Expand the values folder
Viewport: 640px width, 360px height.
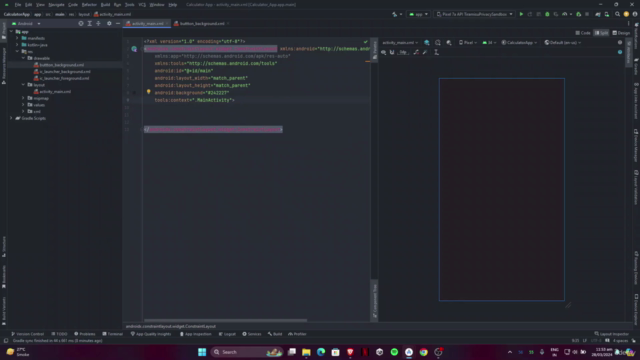[x=23, y=105]
